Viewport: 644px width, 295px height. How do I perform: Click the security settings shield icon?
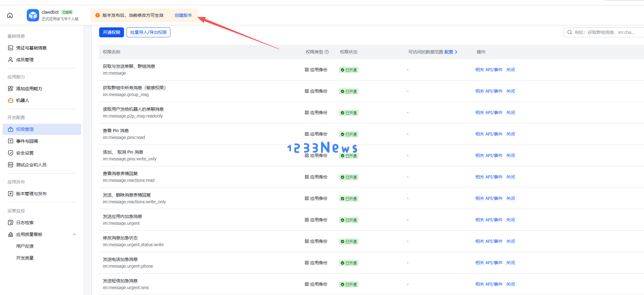tap(11, 153)
